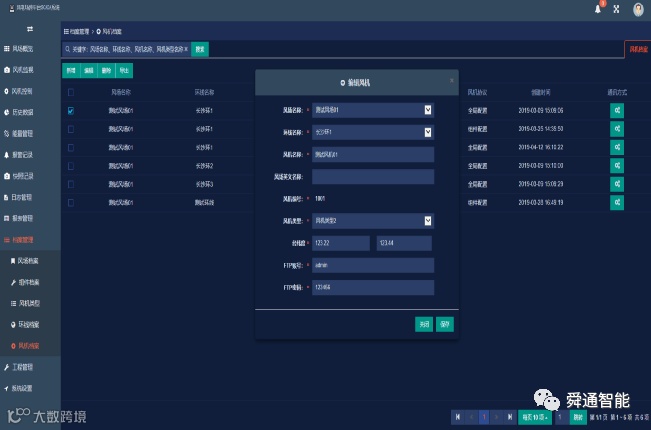651x430 pixels.
Task: Open 工程管理 wrench item in sidebar
Action: click(x=19, y=367)
